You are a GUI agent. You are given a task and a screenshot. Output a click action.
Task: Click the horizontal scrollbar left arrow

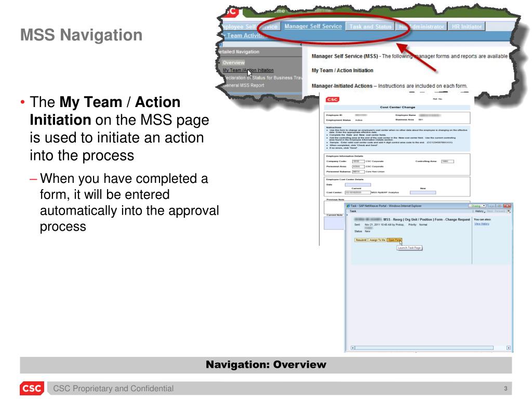353,348
